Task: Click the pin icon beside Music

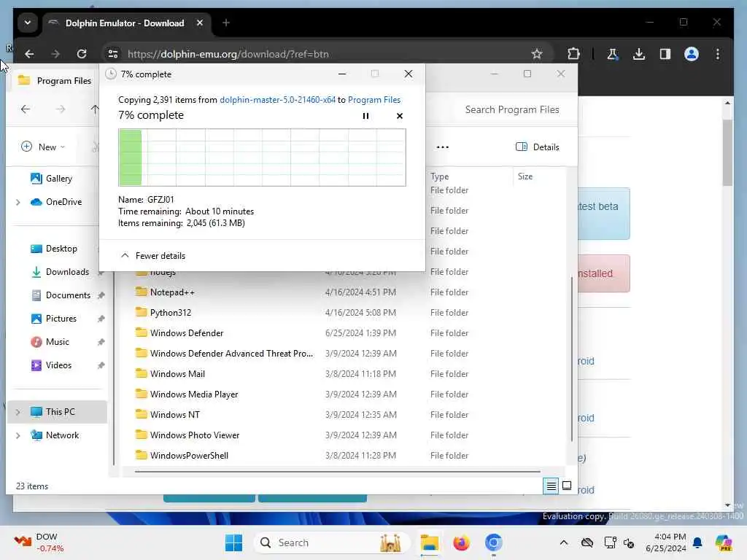Action: (101, 342)
